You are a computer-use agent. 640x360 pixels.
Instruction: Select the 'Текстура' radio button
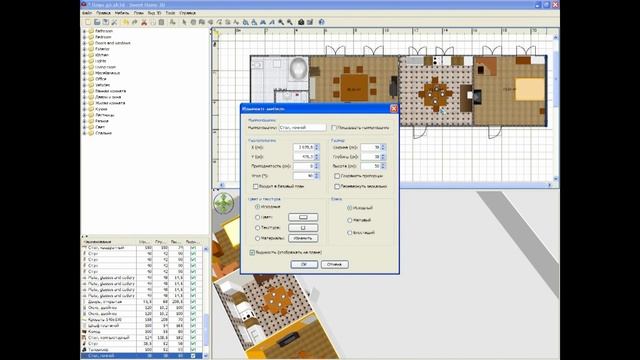tap(258, 228)
